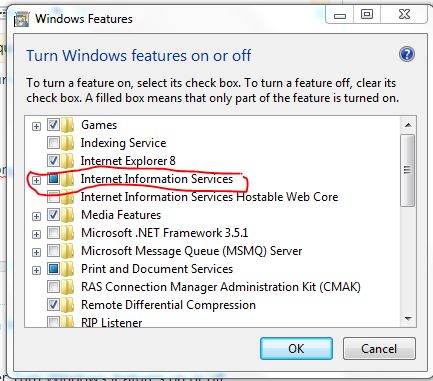The width and height of the screenshot is (433, 381).
Task: Click the Print and Document Services folder icon
Action: [x=68, y=269]
